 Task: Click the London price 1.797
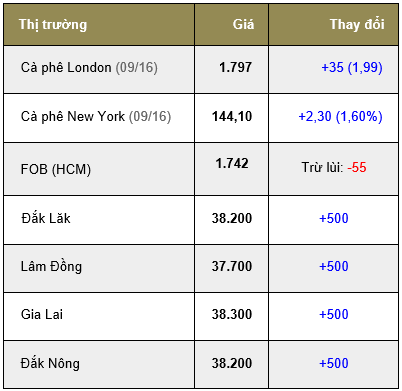(235, 67)
